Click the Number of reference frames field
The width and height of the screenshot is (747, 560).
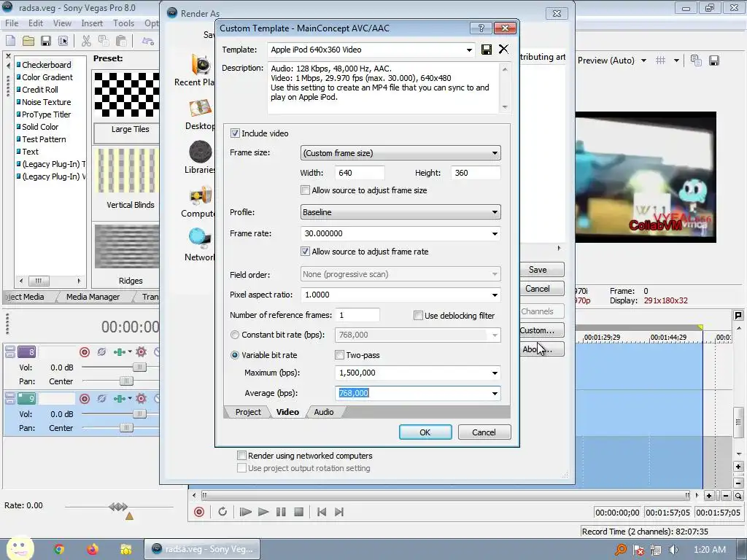point(357,315)
